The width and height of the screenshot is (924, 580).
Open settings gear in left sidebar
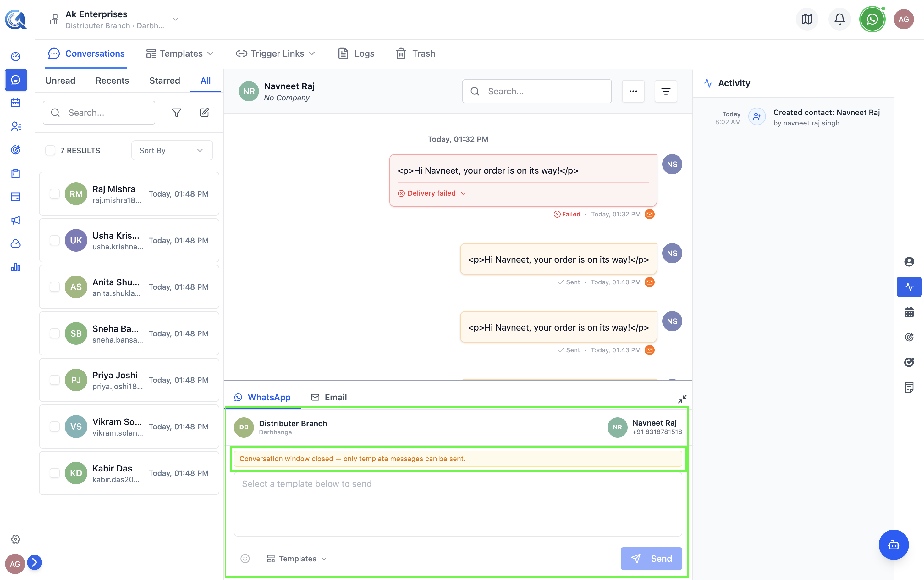[16, 539]
